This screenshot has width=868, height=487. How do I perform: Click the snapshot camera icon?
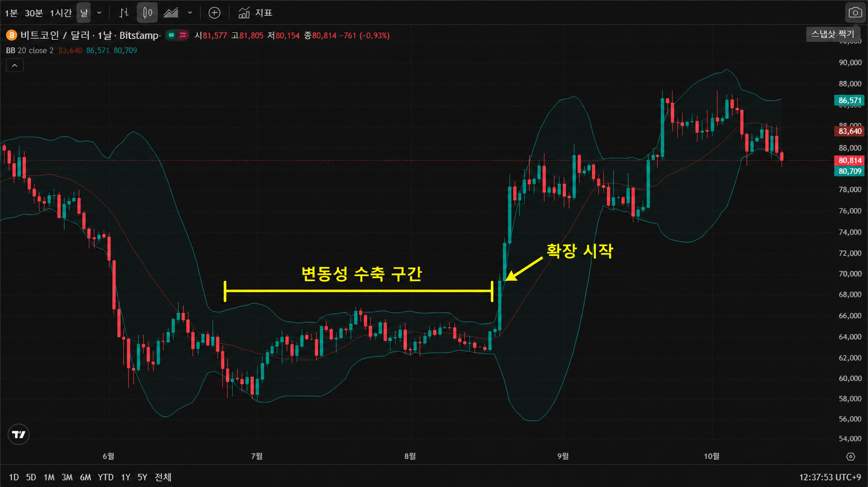(x=855, y=13)
